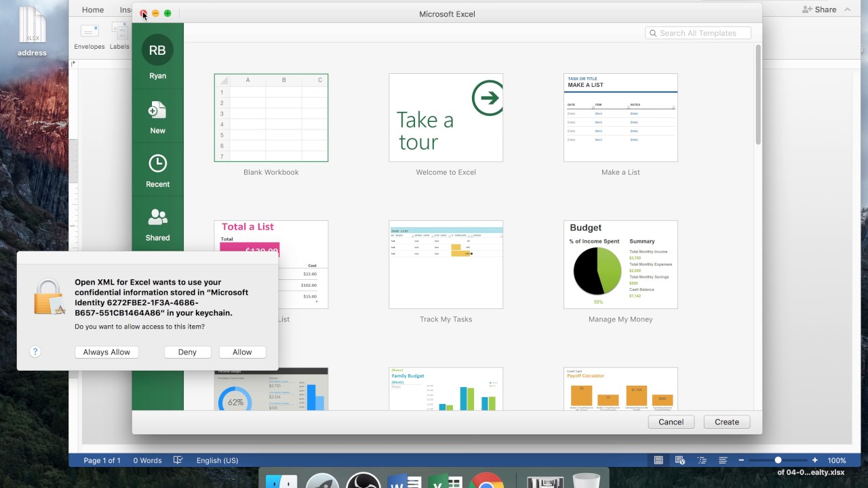This screenshot has width=868, height=488.
Task: Select the Make a List template
Action: [620, 118]
